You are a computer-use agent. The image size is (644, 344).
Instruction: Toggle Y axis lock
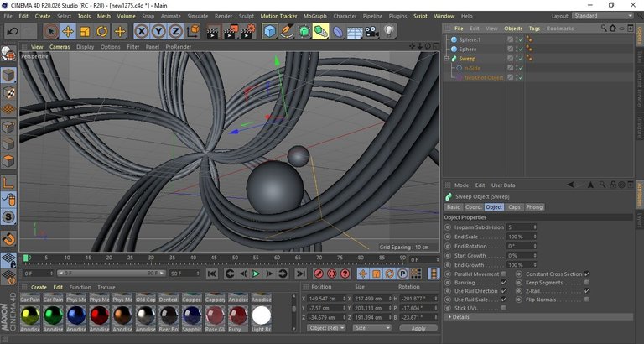coord(158,31)
